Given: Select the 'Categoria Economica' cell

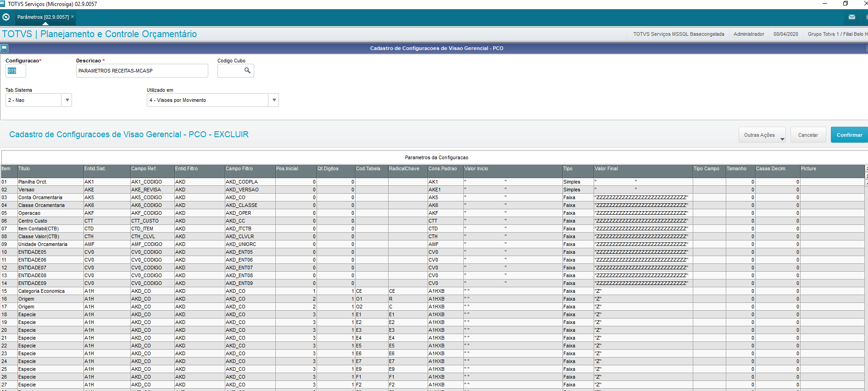Looking at the screenshot, I should (x=50, y=291).
